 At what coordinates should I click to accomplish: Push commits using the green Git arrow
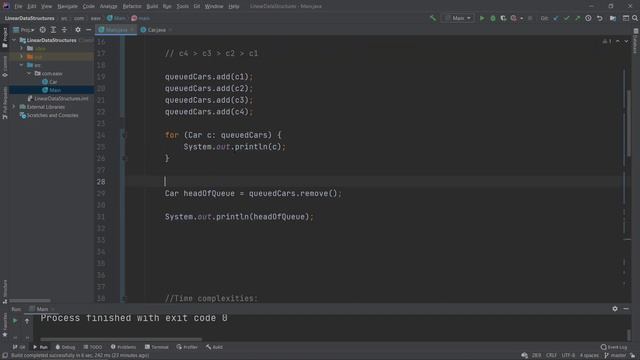coord(577,18)
